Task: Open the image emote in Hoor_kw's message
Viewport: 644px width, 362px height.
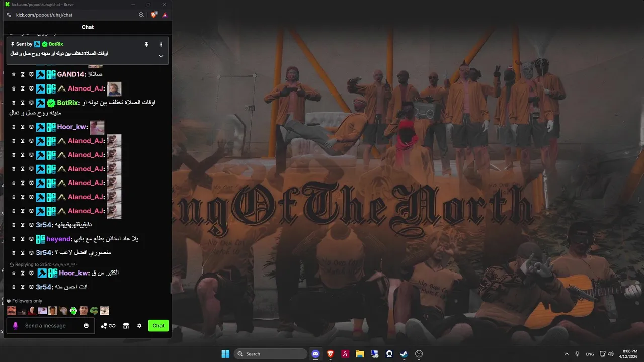Action: click(x=97, y=127)
